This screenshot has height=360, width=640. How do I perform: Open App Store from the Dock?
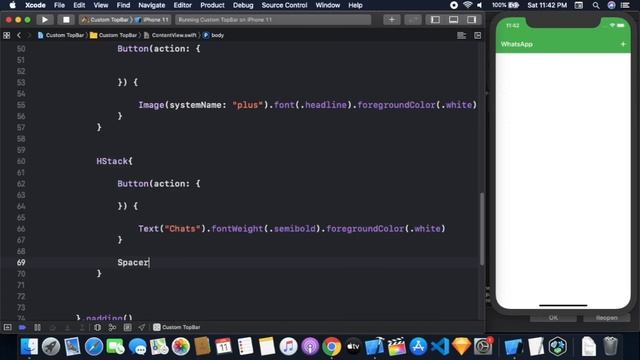tap(418, 347)
